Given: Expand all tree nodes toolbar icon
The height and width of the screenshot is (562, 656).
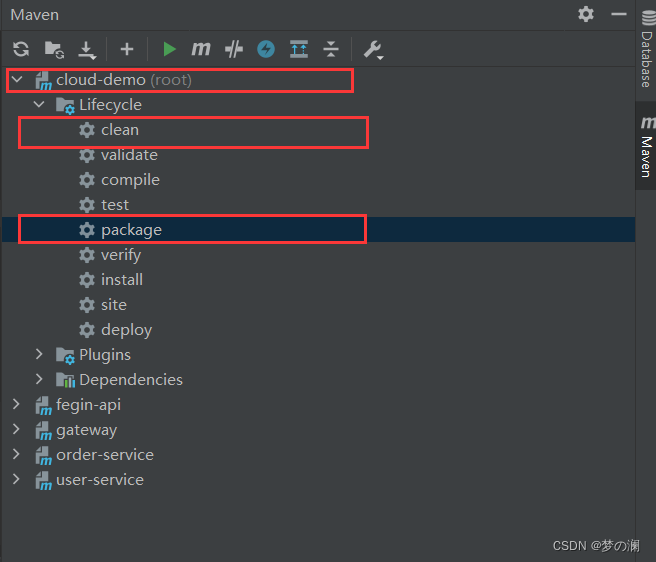Looking at the screenshot, I should [299, 49].
